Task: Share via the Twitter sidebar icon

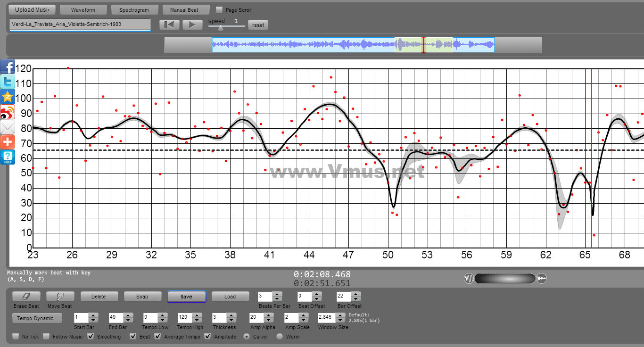Action: [8, 82]
